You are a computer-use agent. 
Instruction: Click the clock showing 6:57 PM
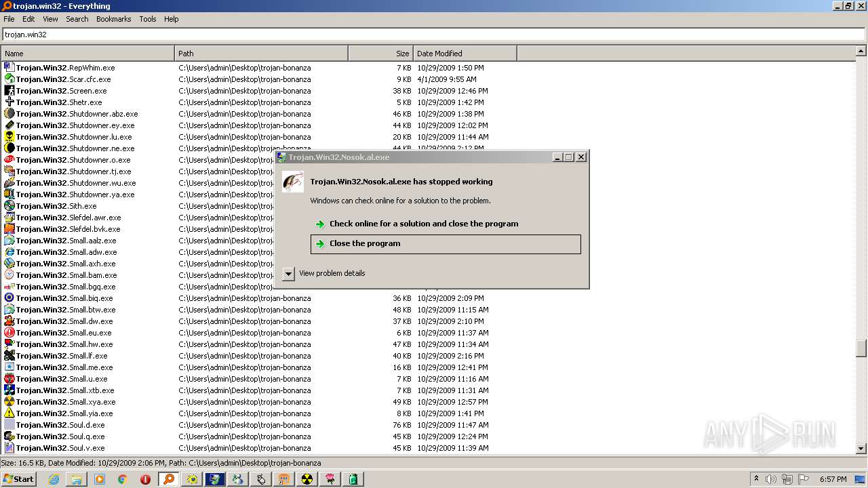pyautogui.click(x=833, y=479)
